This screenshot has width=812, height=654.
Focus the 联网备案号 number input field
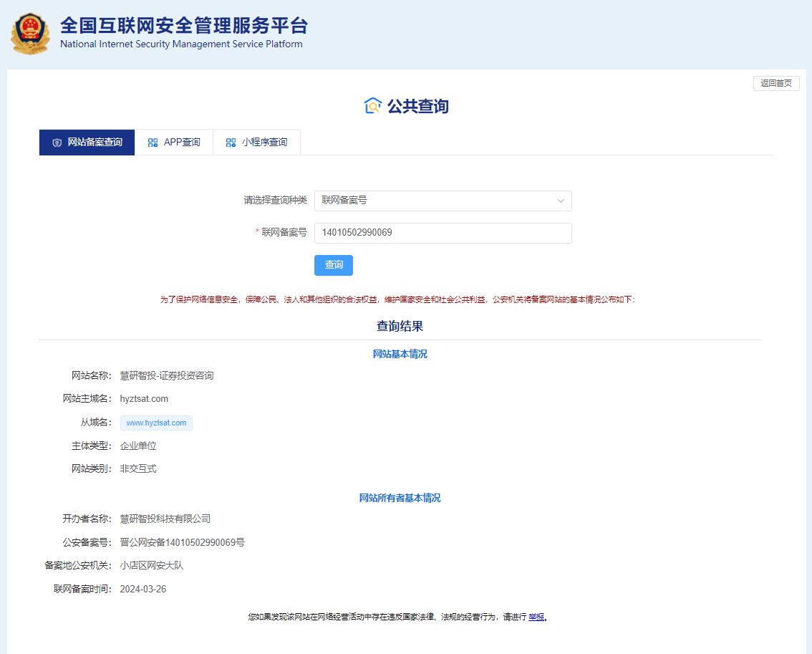tap(443, 233)
